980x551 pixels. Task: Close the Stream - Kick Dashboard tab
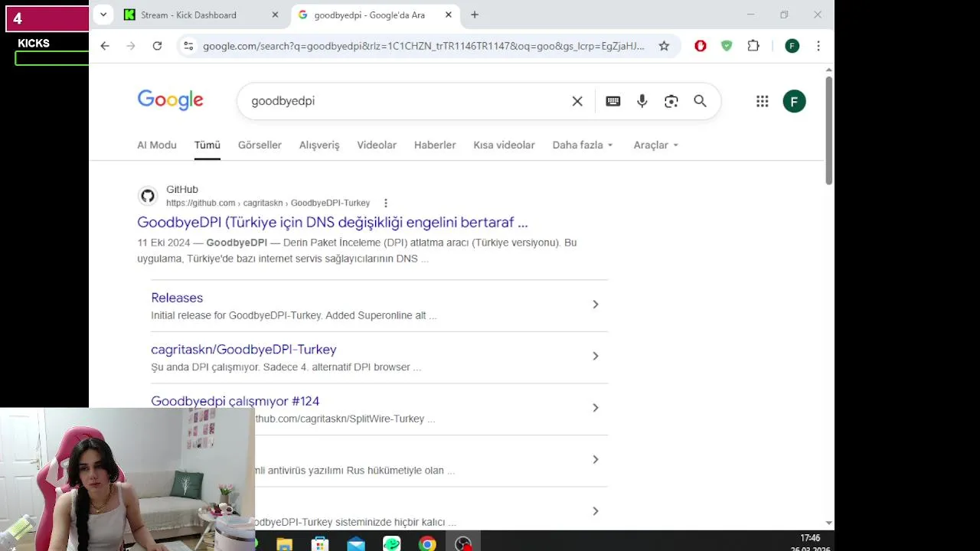[275, 15]
